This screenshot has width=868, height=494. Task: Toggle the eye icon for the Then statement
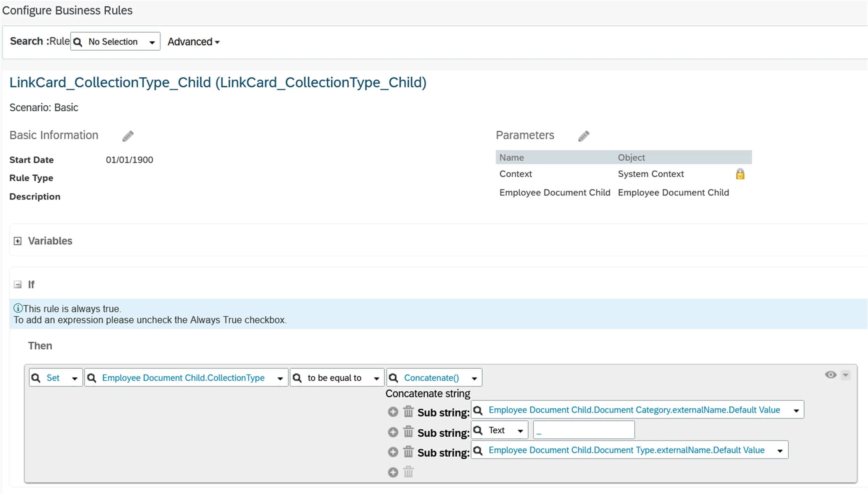point(830,375)
